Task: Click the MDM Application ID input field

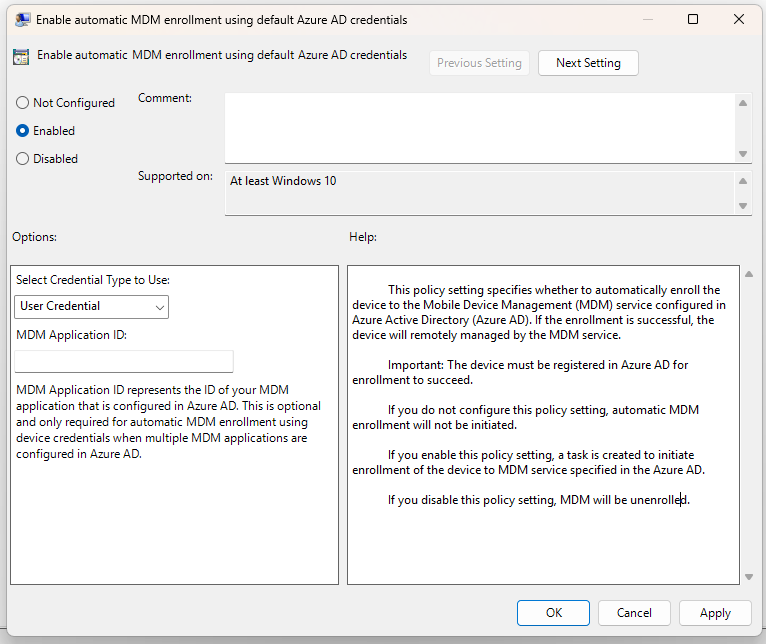Action: pyautogui.click(x=124, y=362)
